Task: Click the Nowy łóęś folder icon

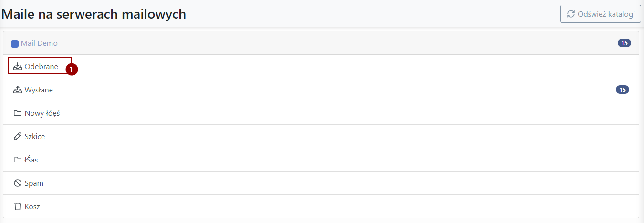Action: pos(18,113)
